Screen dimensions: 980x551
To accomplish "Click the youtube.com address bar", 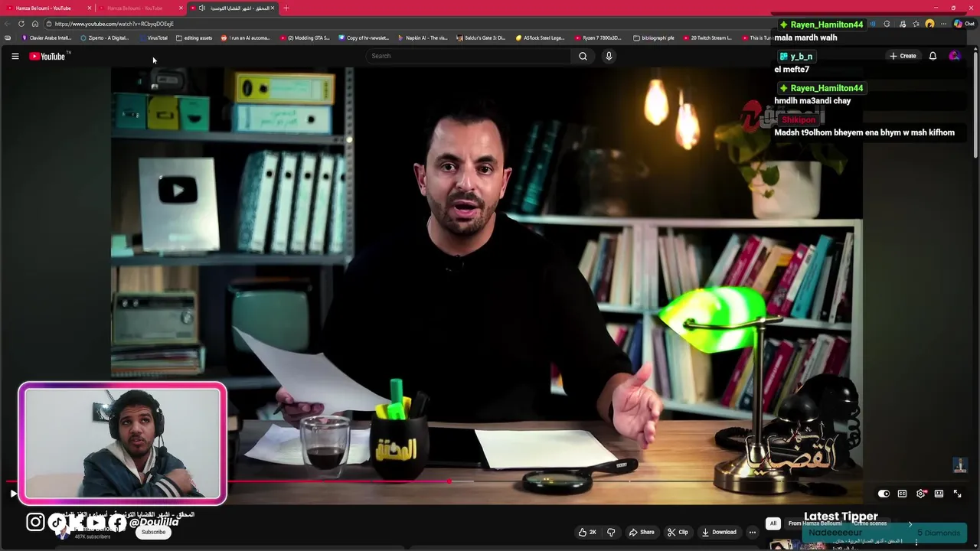I will pyautogui.click(x=406, y=24).
